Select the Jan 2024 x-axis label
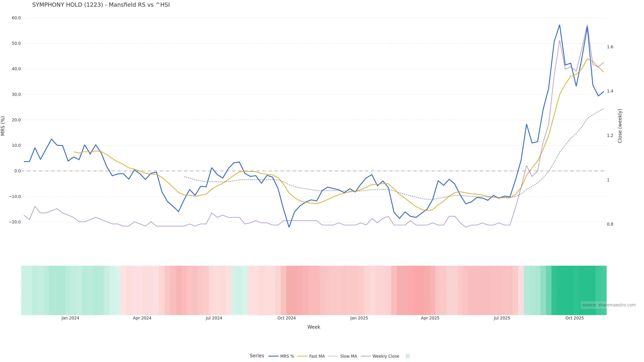 tap(70, 318)
